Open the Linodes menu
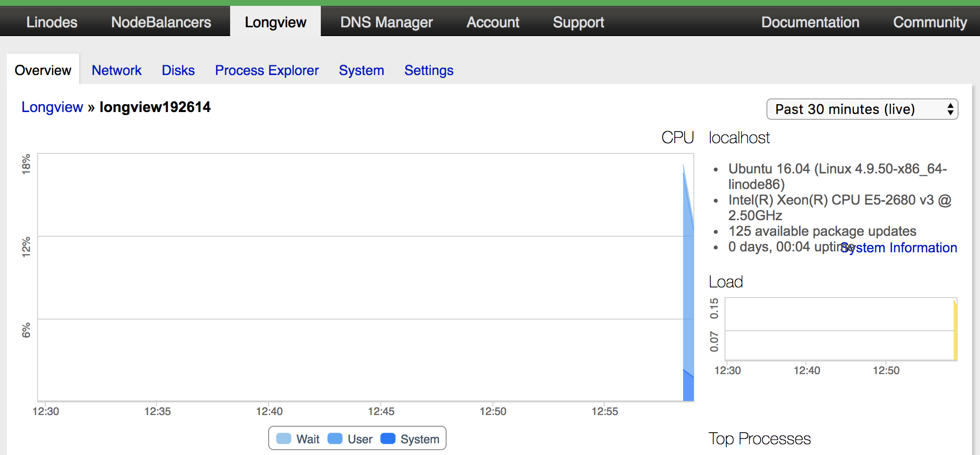Viewport: 980px width, 455px height. click(52, 22)
